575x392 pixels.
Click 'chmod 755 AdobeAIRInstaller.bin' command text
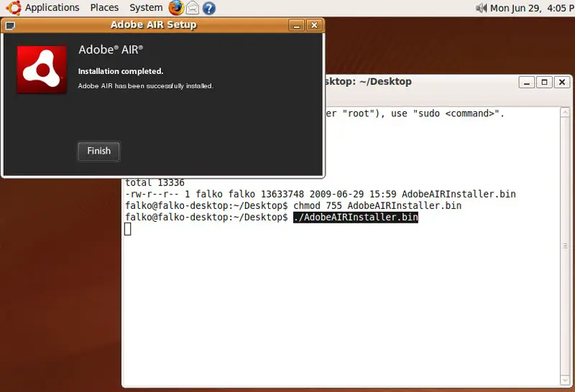click(377, 205)
